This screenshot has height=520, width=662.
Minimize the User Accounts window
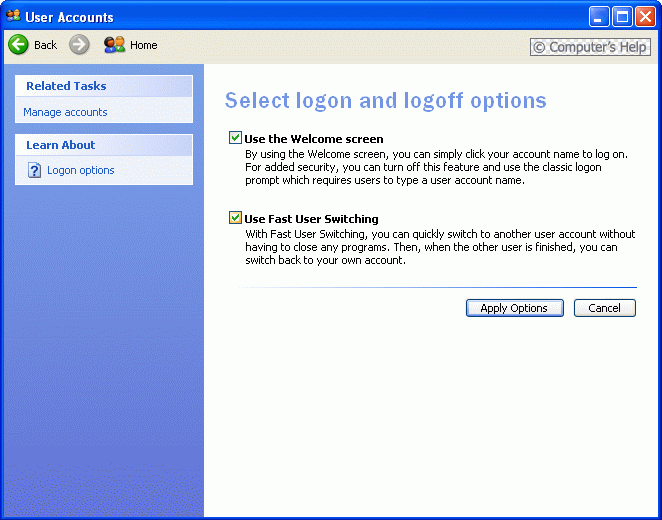pyautogui.click(x=599, y=16)
